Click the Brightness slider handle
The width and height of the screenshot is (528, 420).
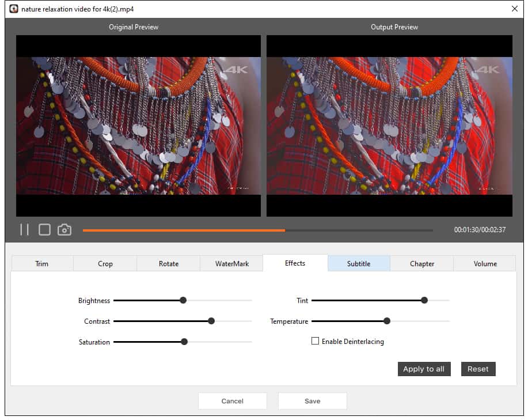coord(183,300)
